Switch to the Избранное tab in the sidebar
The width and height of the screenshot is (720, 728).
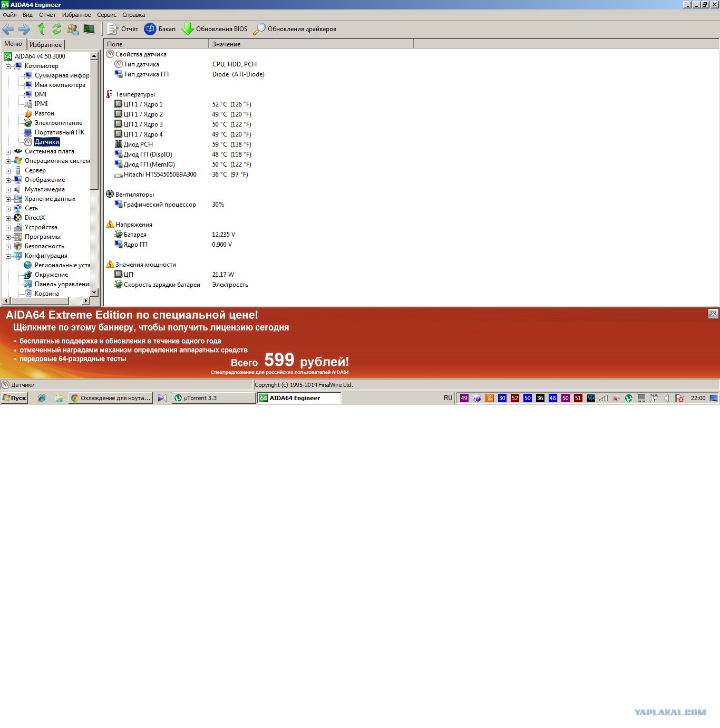(45, 45)
